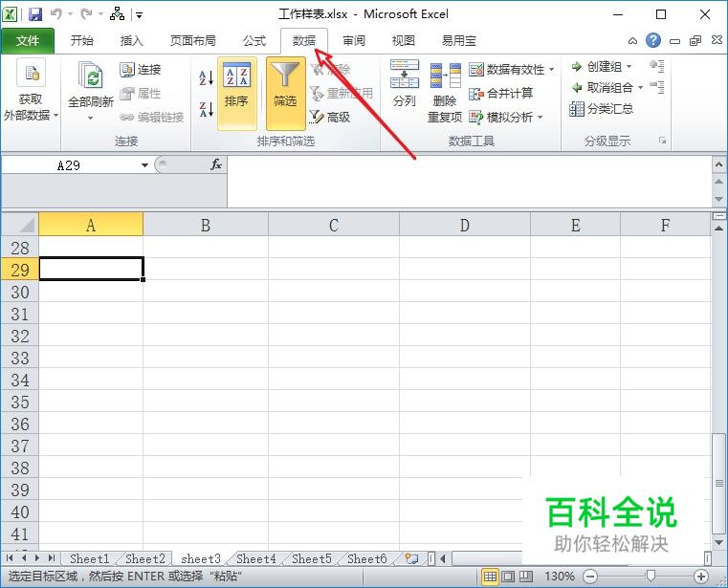Click Data Validation (数据有效性) icon
728x588 pixels.
[476, 70]
